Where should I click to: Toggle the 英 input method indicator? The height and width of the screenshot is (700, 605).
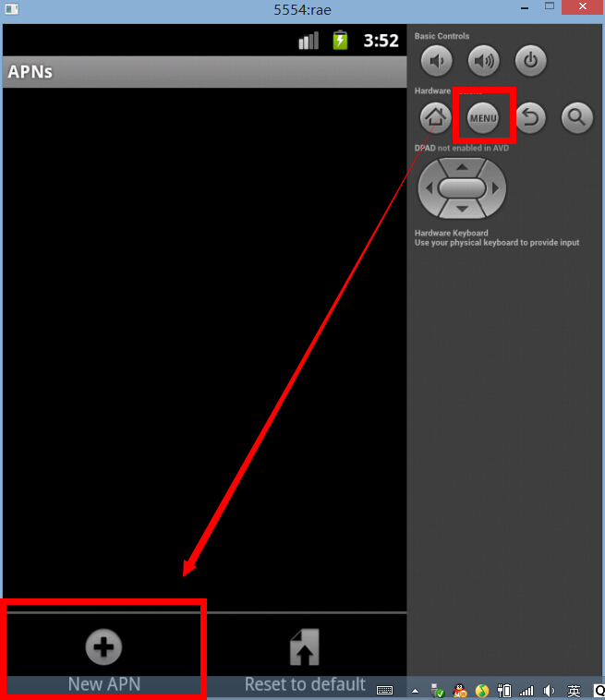574,691
